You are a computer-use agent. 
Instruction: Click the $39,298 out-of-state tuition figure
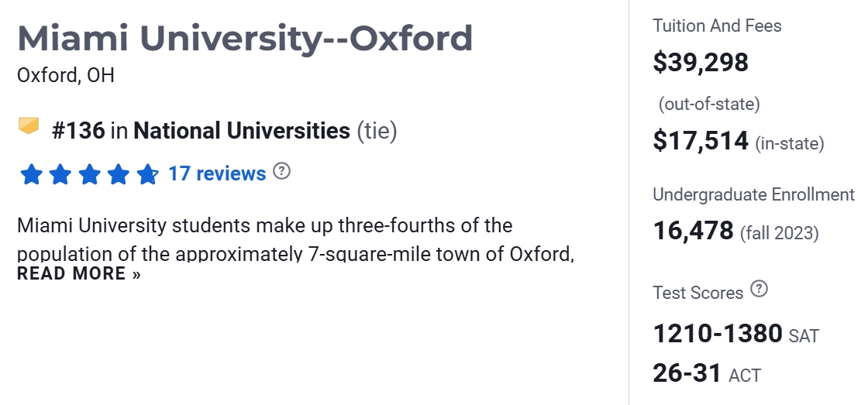click(x=701, y=62)
